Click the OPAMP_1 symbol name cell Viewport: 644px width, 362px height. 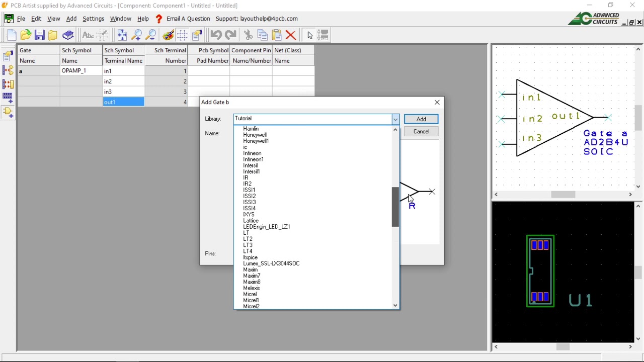[x=81, y=71]
